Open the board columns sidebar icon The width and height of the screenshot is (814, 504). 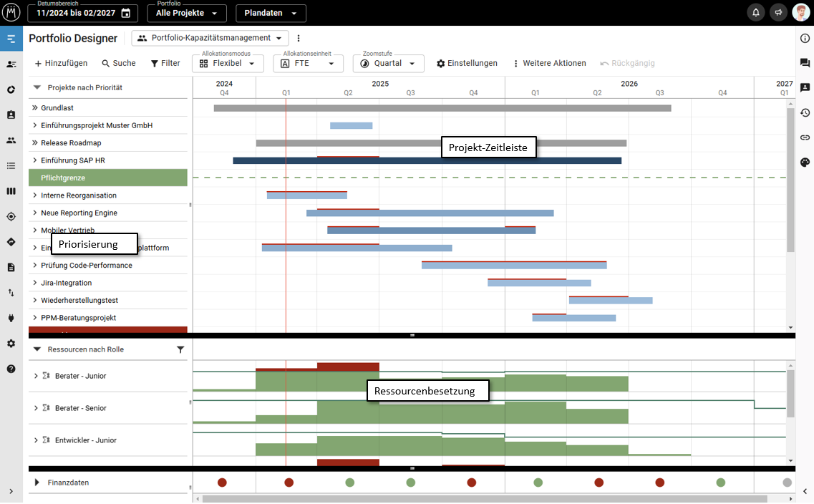[x=11, y=191]
